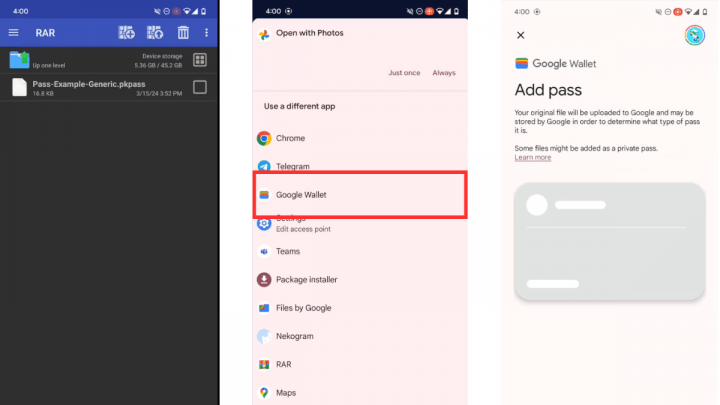This screenshot has height=405, width=720.
Task: Open the RAR hamburger menu
Action: tap(13, 33)
